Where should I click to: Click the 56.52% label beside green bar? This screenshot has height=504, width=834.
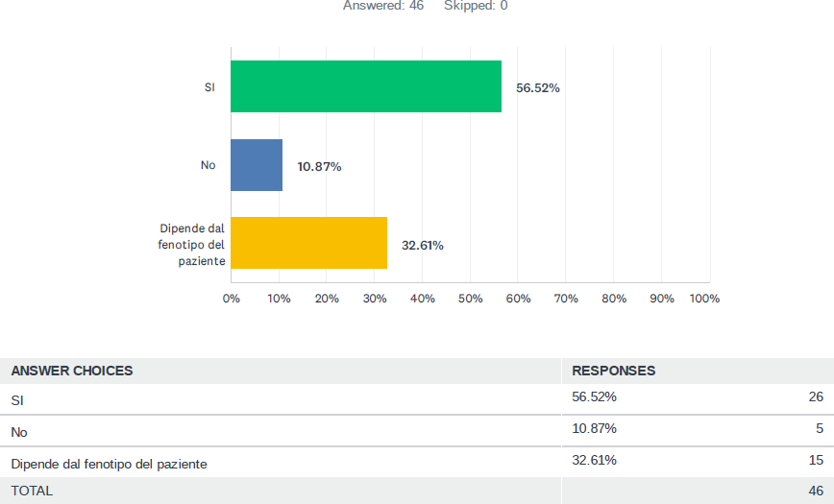click(x=538, y=87)
